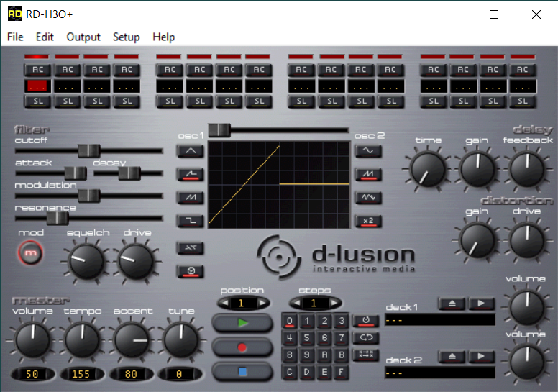The image size is (558, 392).
Task: Increase steps with right arrow
Action: coord(334,303)
